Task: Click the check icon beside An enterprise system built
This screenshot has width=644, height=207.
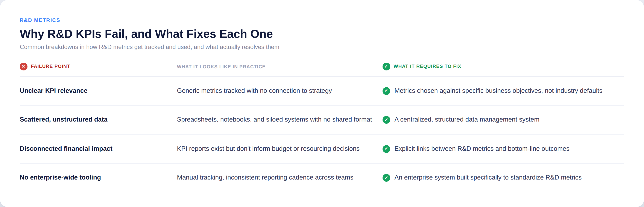Action: pos(386,178)
